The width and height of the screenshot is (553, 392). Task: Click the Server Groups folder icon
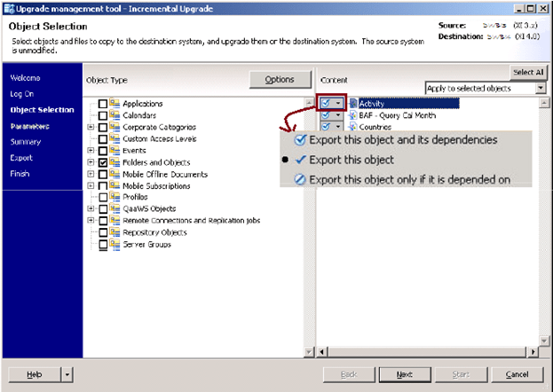tap(115, 244)
